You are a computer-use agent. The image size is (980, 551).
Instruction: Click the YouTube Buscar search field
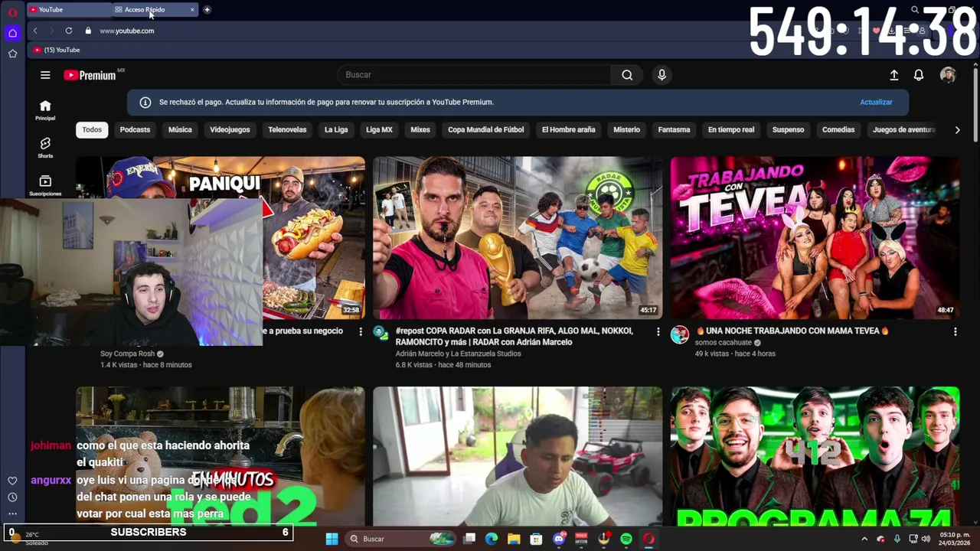(475, 75)
